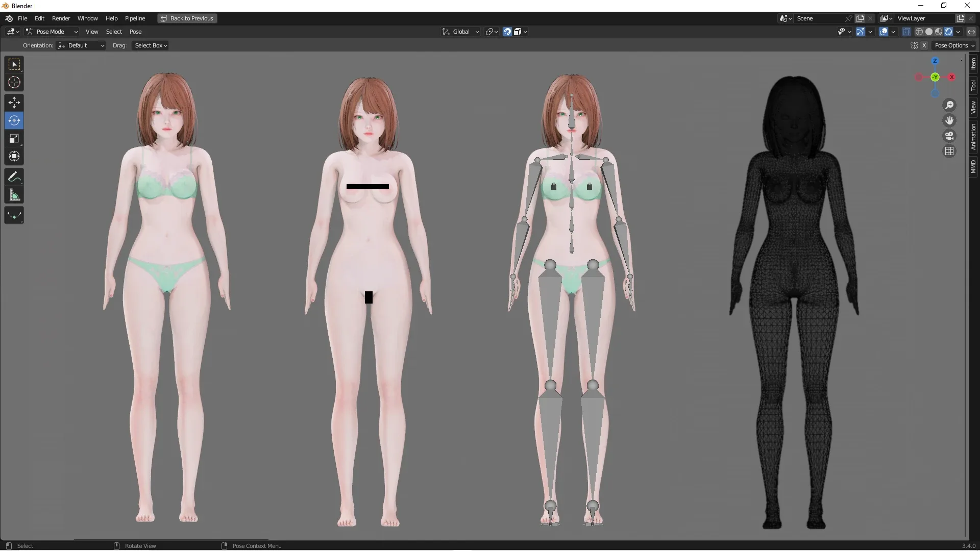Toggle X-Ray mode in the header
980x551 pixels.
(906, 31)
